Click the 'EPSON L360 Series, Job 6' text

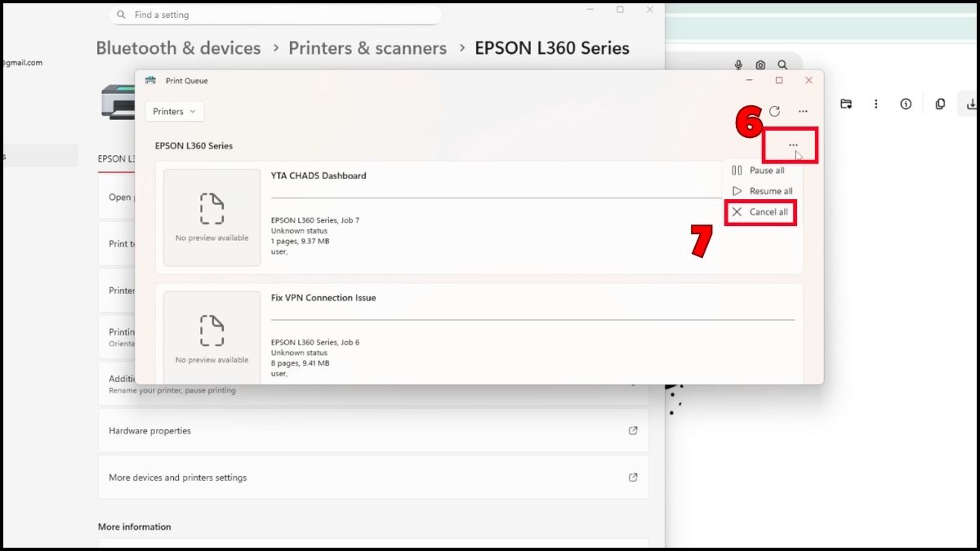pos(315,343)
